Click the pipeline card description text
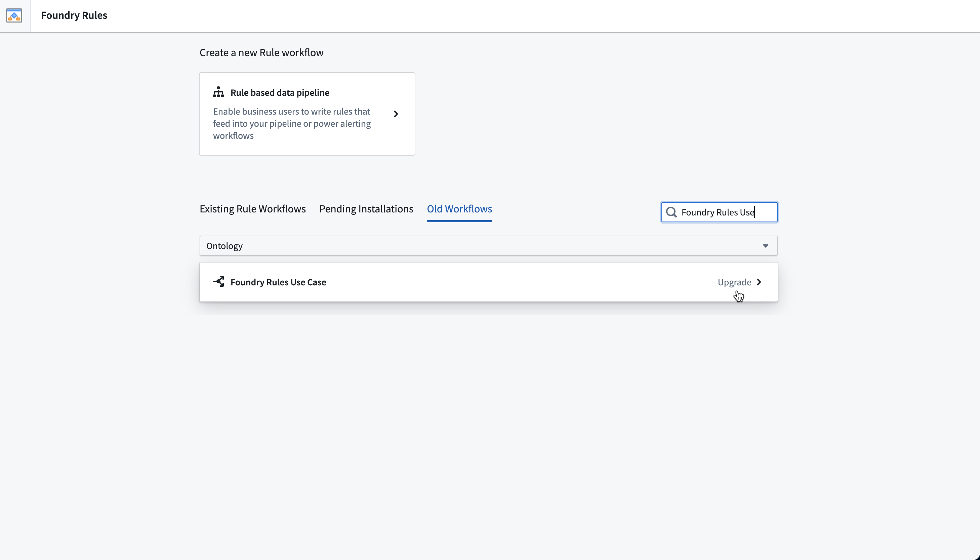 click(292, 123)
